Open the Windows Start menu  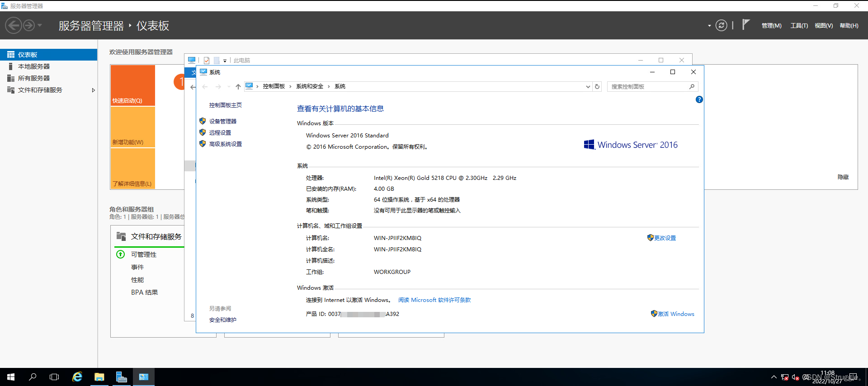pos(11,377)
